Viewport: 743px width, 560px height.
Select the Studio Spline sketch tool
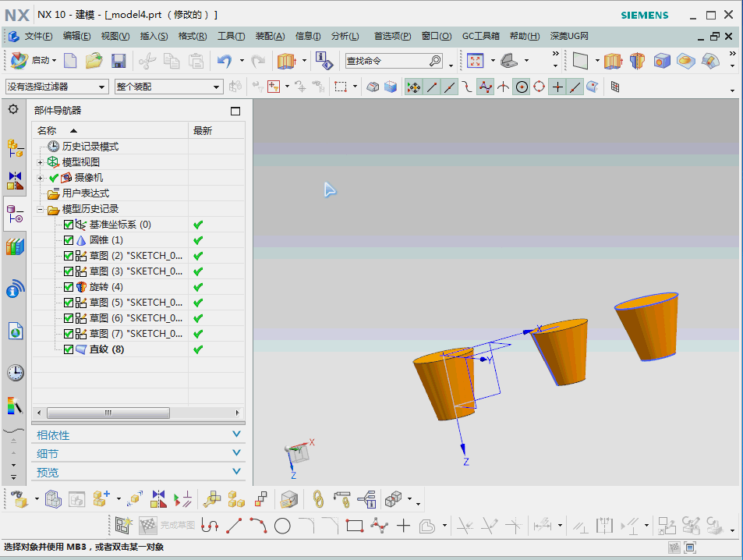tap(379, 526)
